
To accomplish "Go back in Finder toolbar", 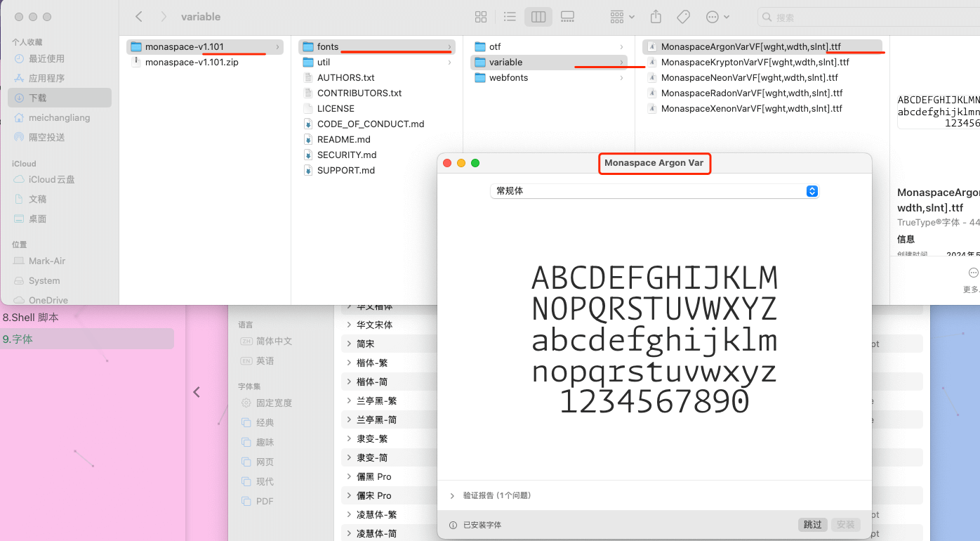I will (x=139, y=16).
